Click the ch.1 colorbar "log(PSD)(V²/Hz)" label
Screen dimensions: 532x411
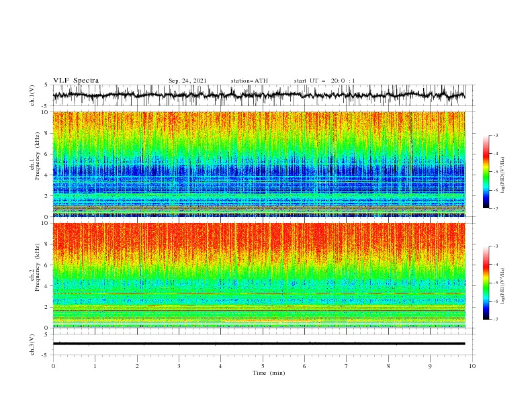pyautogui.click(x=502, y=175)
